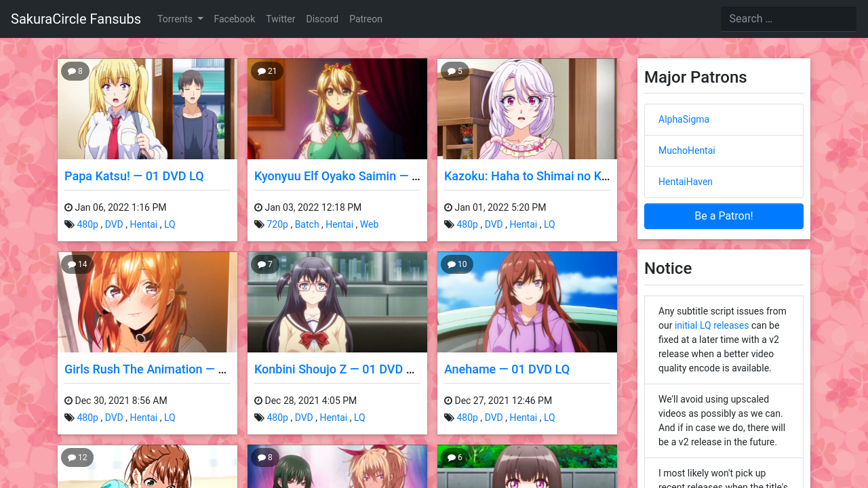This screenshot has height=488, width=868.
Task: Select LQ tag on Konbini Shoujo card
Action: [359, 418]
